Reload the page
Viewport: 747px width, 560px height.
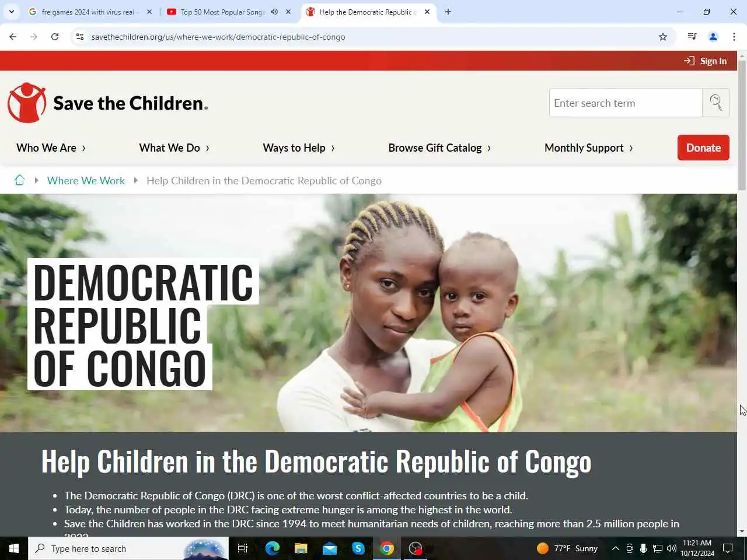click(55, 37)
